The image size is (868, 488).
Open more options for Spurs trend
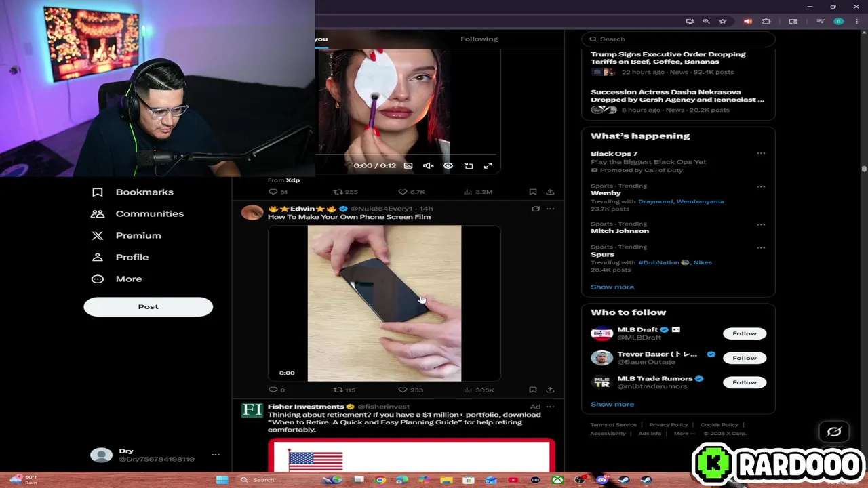click(761, 247)
